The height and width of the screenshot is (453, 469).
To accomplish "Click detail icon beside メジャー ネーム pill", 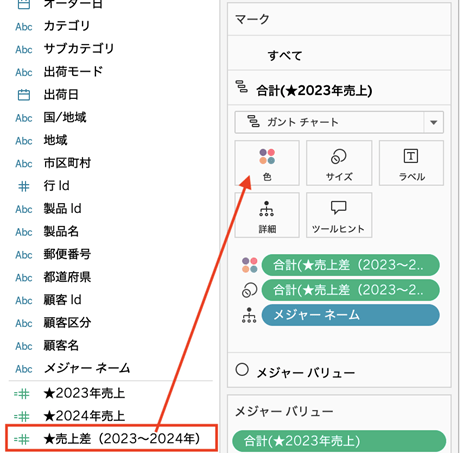I will [x=249, y=315].
